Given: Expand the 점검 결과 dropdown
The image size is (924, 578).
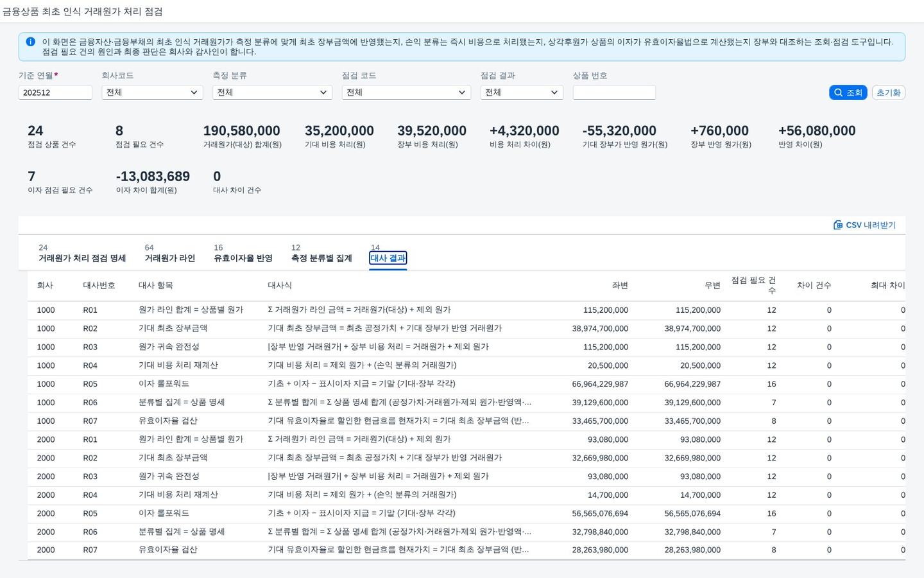Looking at the screenshot, I should click(522, 92).
